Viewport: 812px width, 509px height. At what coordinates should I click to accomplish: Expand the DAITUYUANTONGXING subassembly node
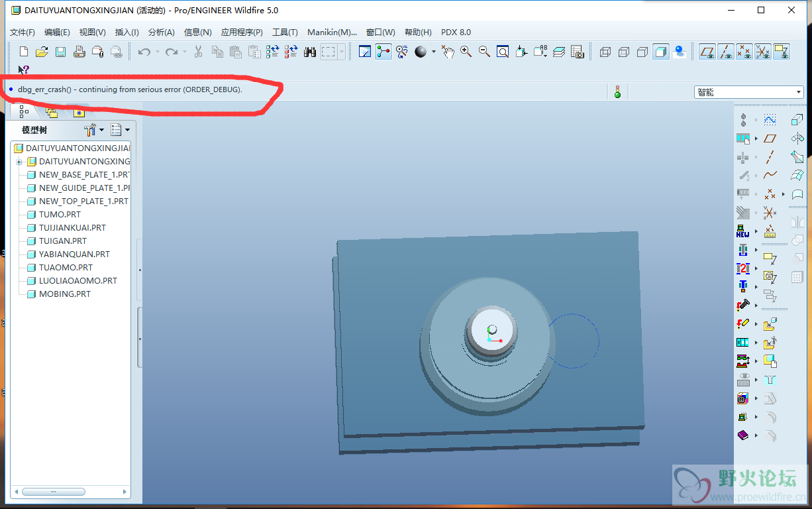[x=19, y=162]
